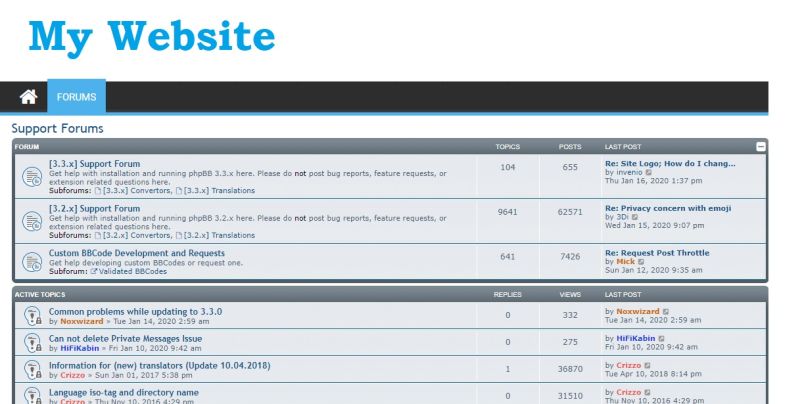
Task: Open Noxwizard author link under Common problems topic
Action: pyautogui.click(x=82, y=321)
